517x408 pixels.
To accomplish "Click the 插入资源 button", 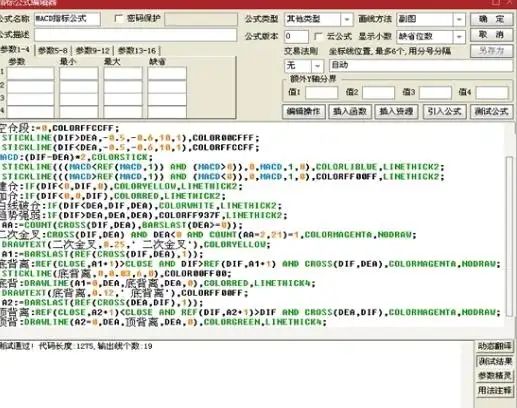I will 396,111.
